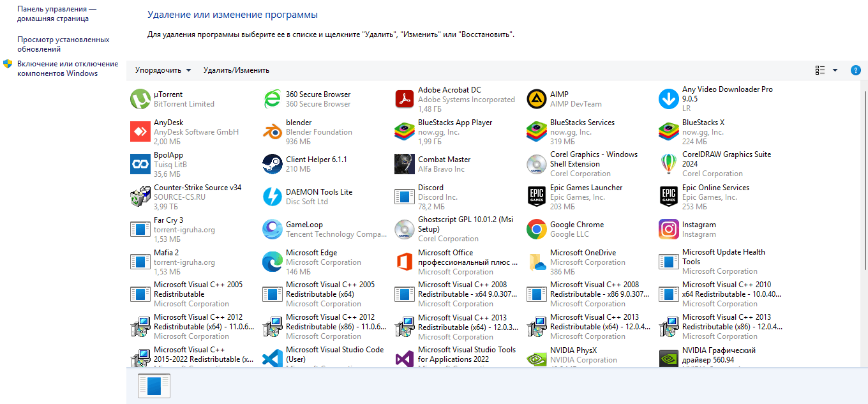Select the µTorrent program icon
Image resolution: width=868 pixels, height=404 pixels.
click(x=140, y=99)
